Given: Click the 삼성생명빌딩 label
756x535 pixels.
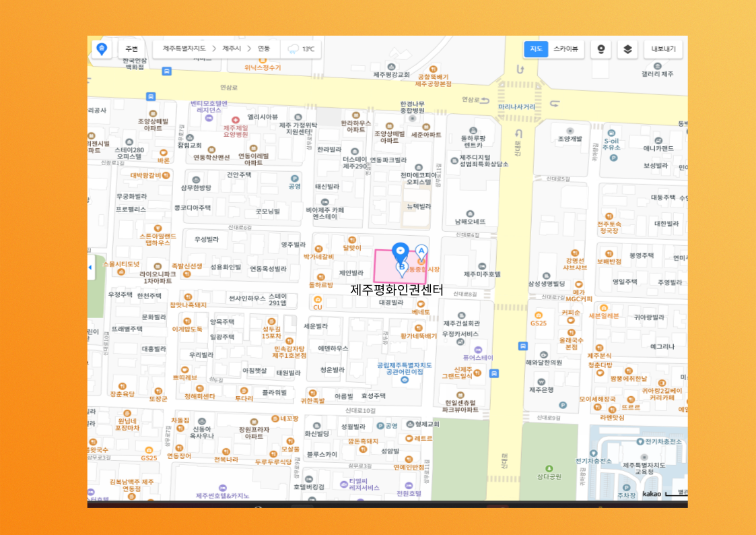Looking at the screenshot, I should (x=546, y=284).
